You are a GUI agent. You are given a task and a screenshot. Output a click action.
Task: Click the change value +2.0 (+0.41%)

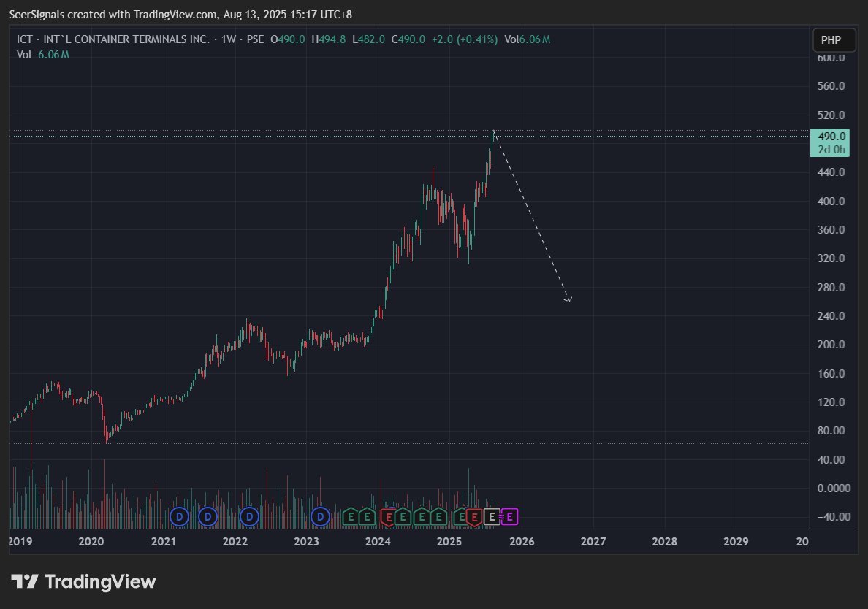coord(465,39)
